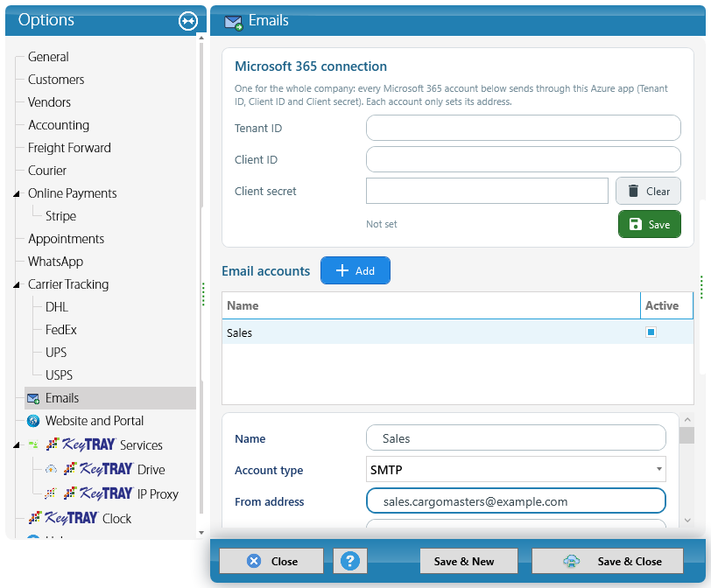
Task: Click the options tree scrollbar down arrow
Action: click(201, 533)
